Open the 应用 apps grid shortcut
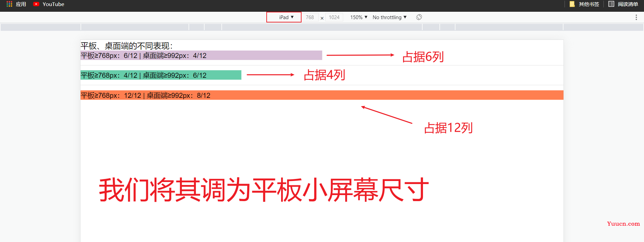This screenshot has height=242, width=644. coord(16,4)
